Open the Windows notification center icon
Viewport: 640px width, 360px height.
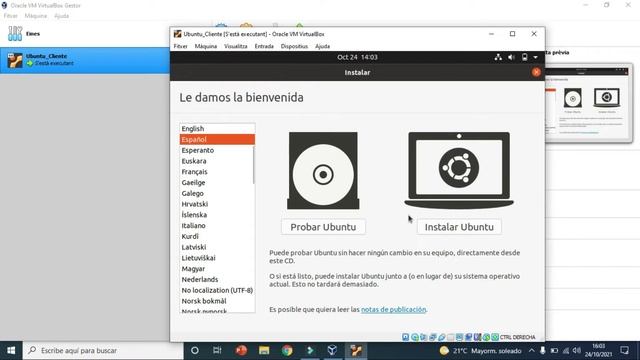(x=624, y=350)
